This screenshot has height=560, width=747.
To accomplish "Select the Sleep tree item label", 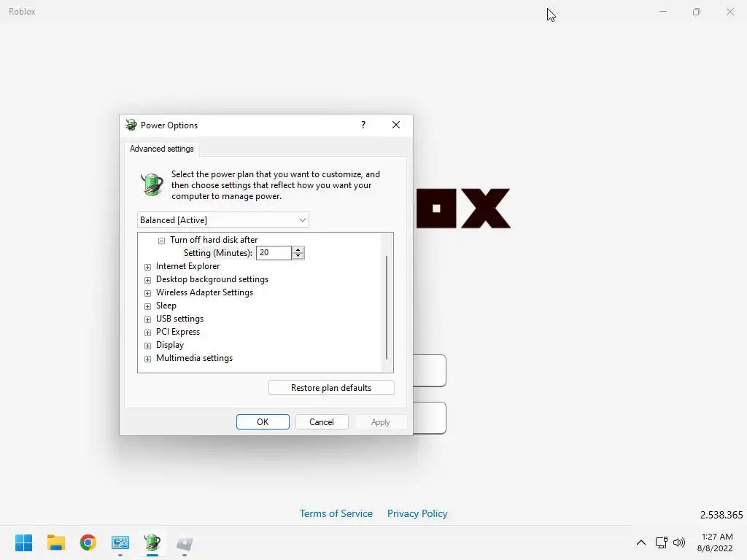I will coord(166,306).
